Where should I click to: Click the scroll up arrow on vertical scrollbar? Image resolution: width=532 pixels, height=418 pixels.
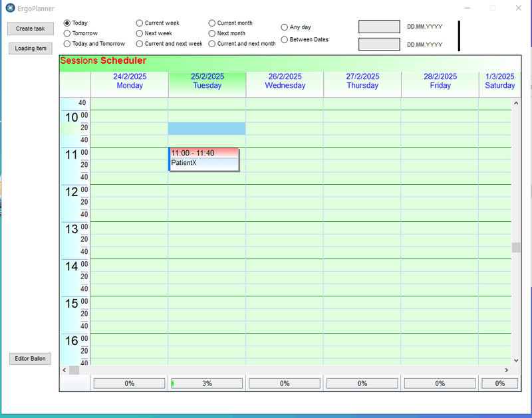pos(515,104)
